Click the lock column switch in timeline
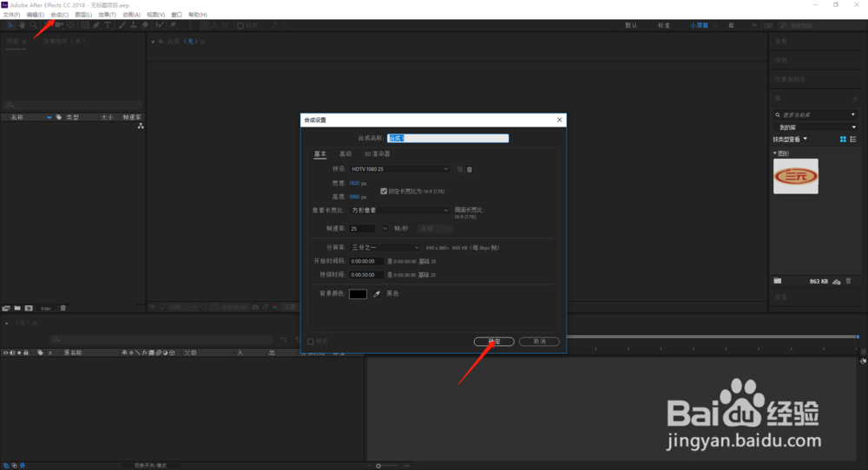This screenshot has height=470, width=868. pyautogui.click(x=25, y=353)
